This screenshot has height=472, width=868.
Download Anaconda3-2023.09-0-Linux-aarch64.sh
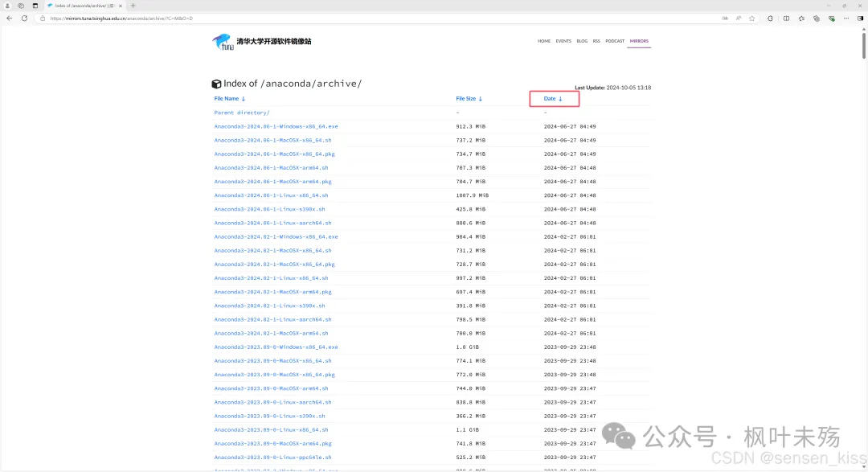[x=272, y=402]
